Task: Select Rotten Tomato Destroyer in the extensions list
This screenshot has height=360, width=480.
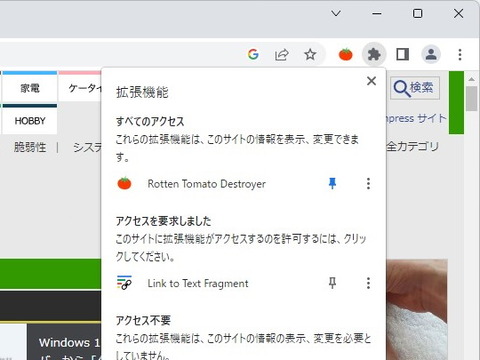Action: pyautogui.click(x=207, y=184)
